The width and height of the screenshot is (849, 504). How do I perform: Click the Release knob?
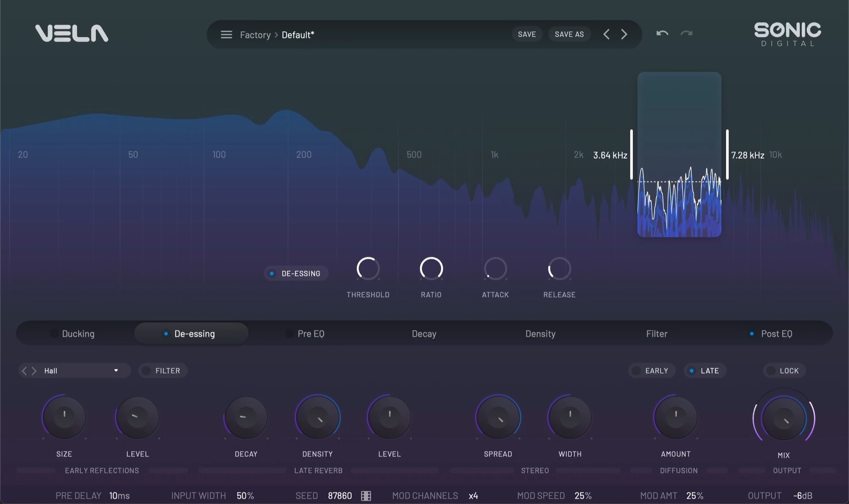coord(559,268)
